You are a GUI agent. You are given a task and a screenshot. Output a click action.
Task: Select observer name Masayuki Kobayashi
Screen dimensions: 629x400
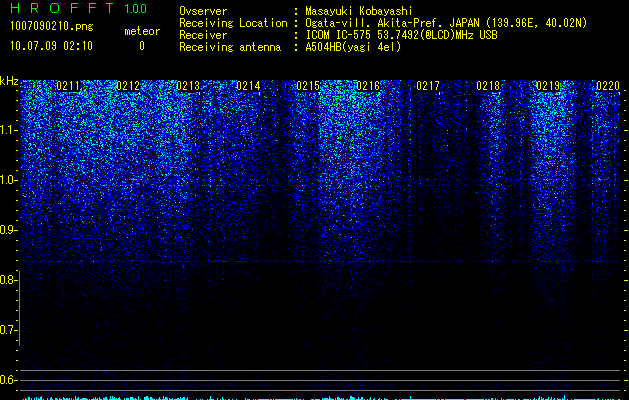click(x=359, y=11)
